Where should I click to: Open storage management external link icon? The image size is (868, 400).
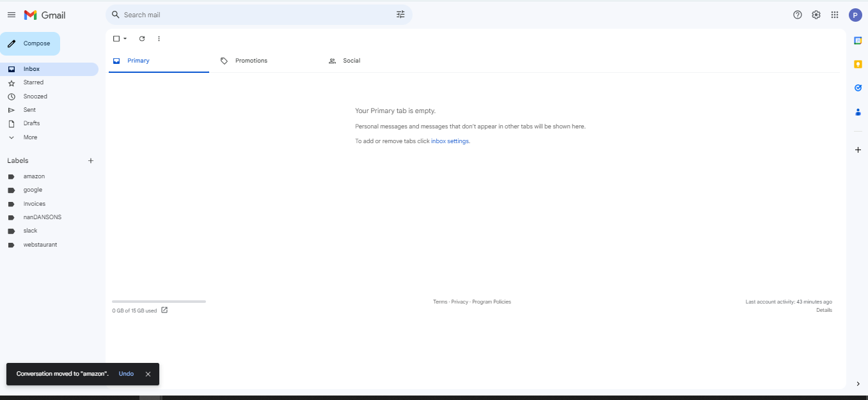(164, 310)
